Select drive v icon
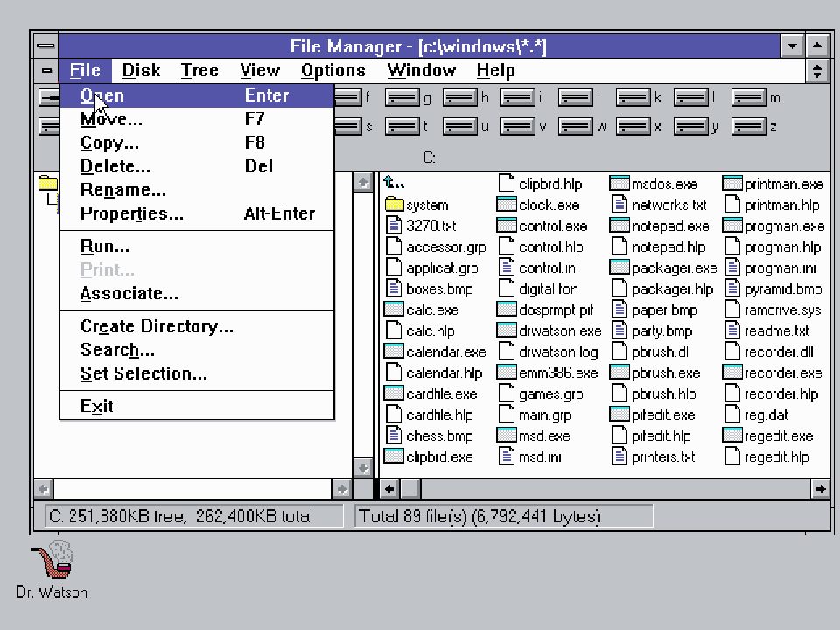Screen dimensions: 840x630 517,127
